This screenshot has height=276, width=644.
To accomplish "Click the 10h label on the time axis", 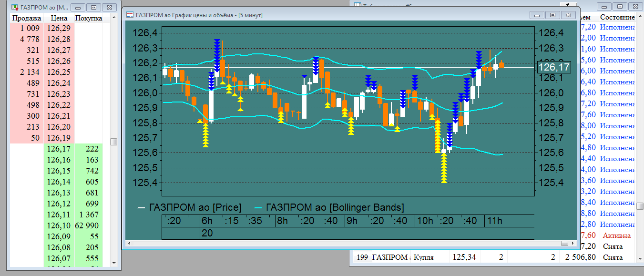I will (425, 221).
